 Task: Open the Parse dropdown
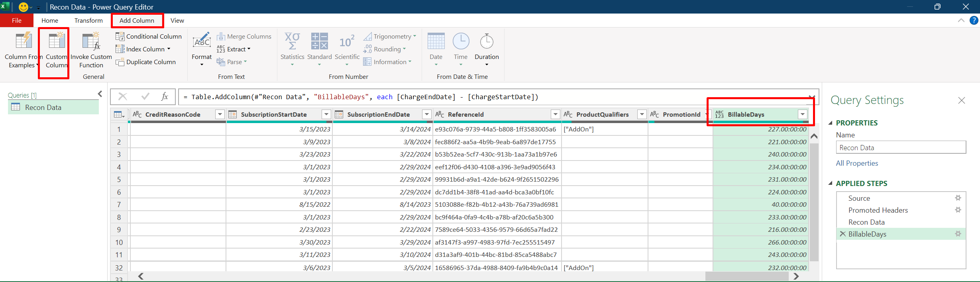(245, 62)
